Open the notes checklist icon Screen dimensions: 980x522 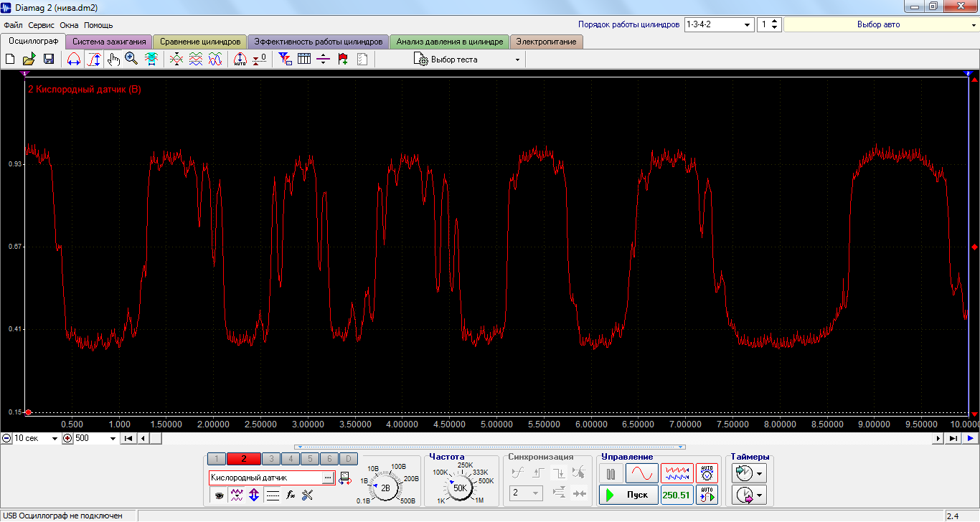click(x=362, y=60)
